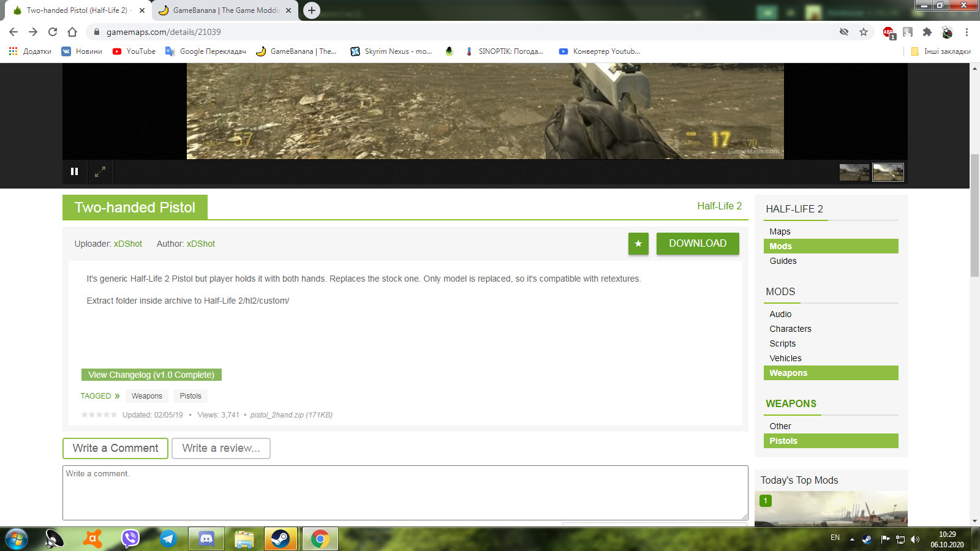Launch Steam from the taskbar
Screen dimensions: 980x551
[281, 539]
